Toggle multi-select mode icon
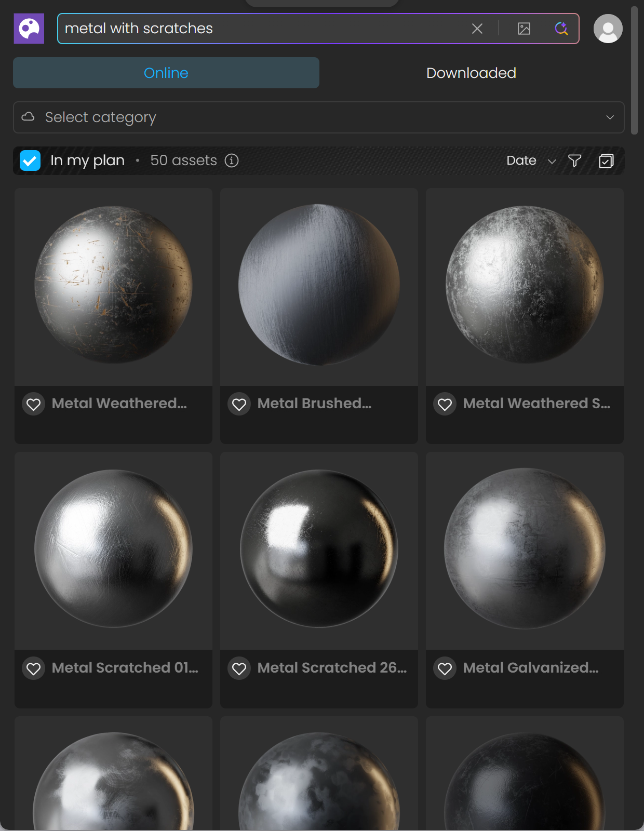This screenshot has height=831, width=644. (606, 160)
